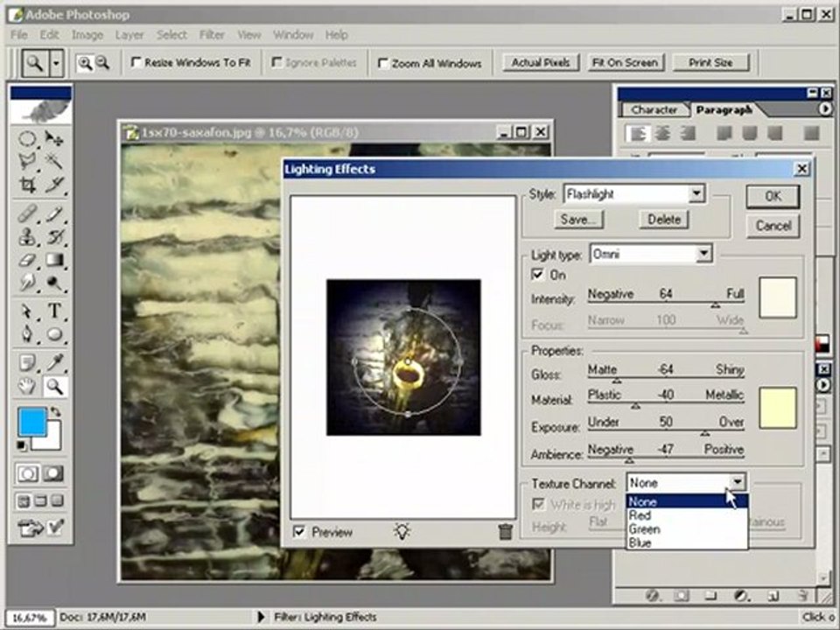Image resolution: width=840 pixels, height=630 pixels.
Task: Choose Blue from Texture Channel list
Action: click(687, 542)
